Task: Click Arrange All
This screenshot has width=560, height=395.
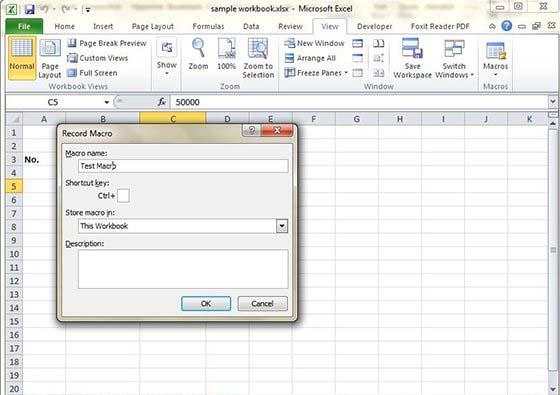Action: tap(310, 58)
